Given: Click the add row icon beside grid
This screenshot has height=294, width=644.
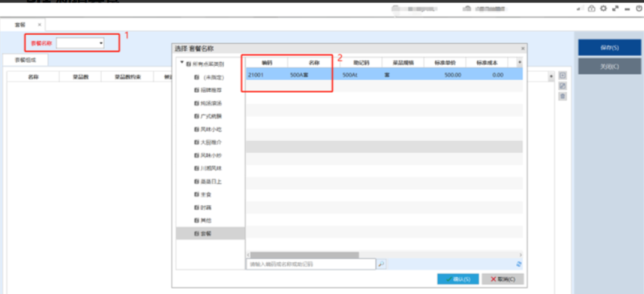Looking at the screenshot, I should coord(562,76).
